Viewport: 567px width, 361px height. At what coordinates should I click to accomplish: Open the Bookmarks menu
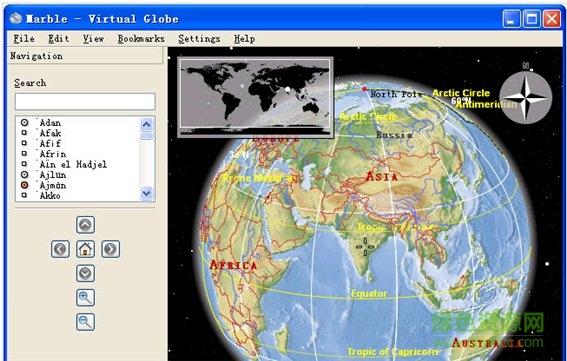[141, 39]
